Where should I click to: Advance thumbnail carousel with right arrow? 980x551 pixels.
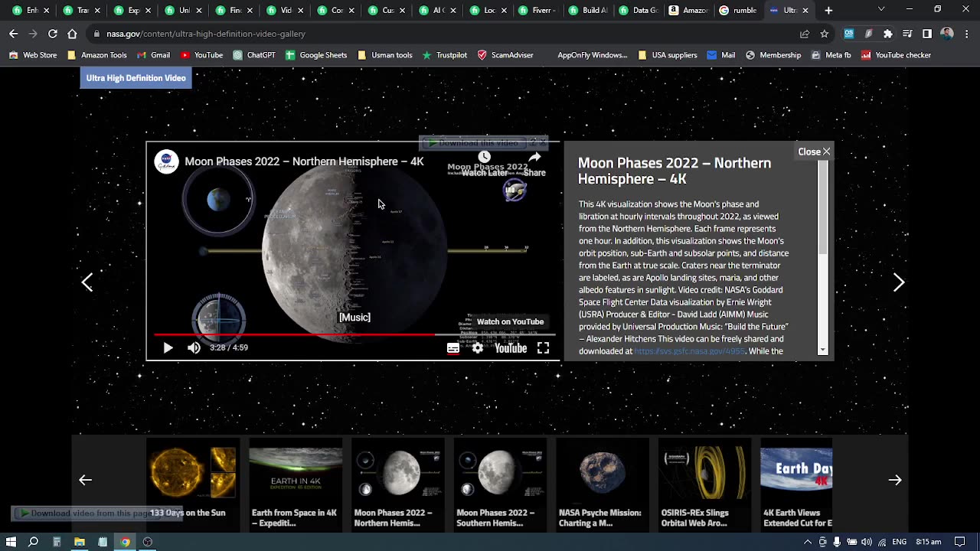[x=895, y=480]
